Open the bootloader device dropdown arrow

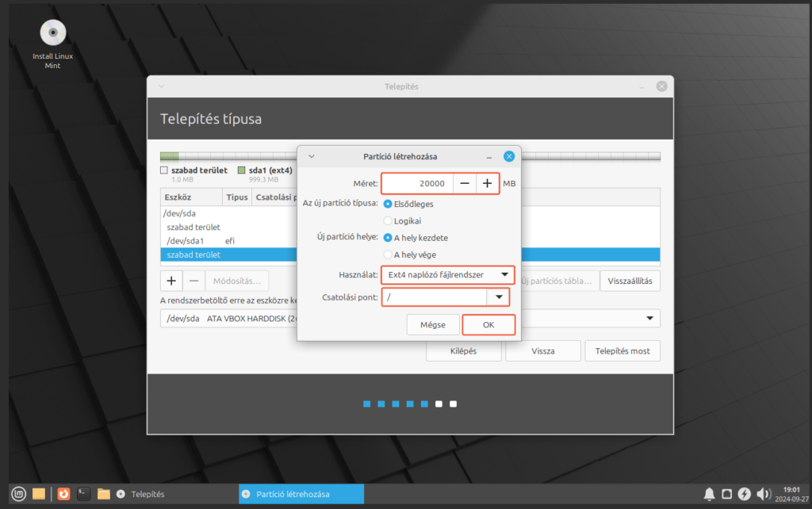[649, 318]
